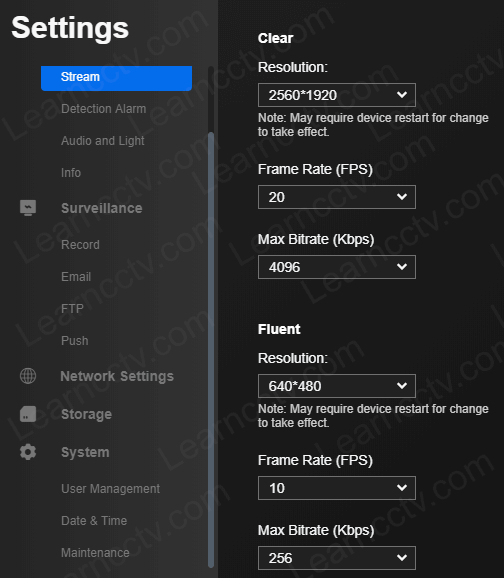Open Detection Alarm settings
This screenshot has width=504, height=578.
[104, 109]
